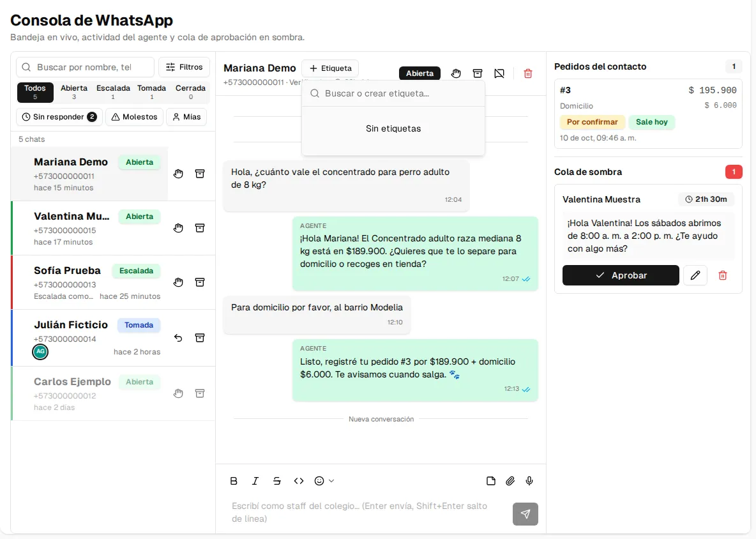
Task: Take over Valentina Mu... chat with hand icon
Action: [x=178, y=228]
